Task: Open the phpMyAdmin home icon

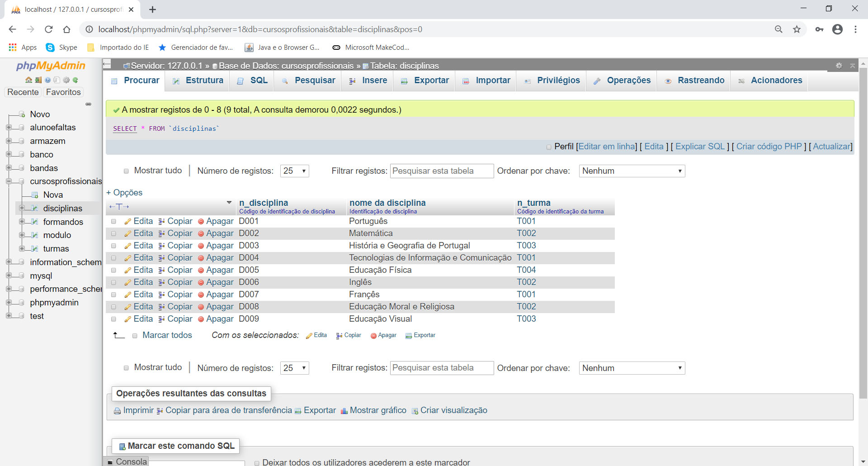Action: 28,80
